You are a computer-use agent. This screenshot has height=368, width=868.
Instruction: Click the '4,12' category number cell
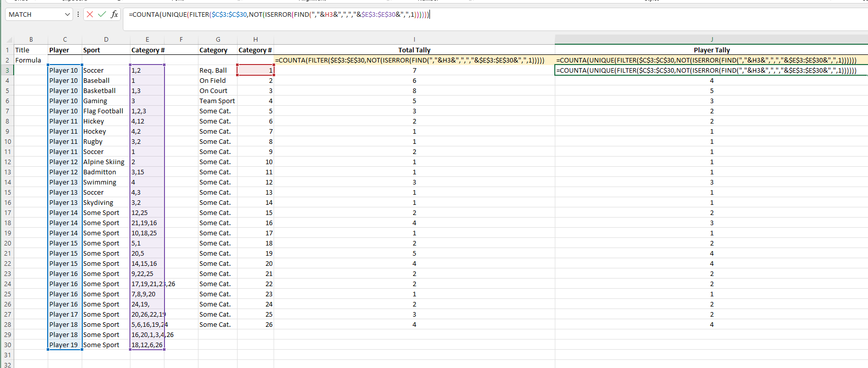coord(147,121)
